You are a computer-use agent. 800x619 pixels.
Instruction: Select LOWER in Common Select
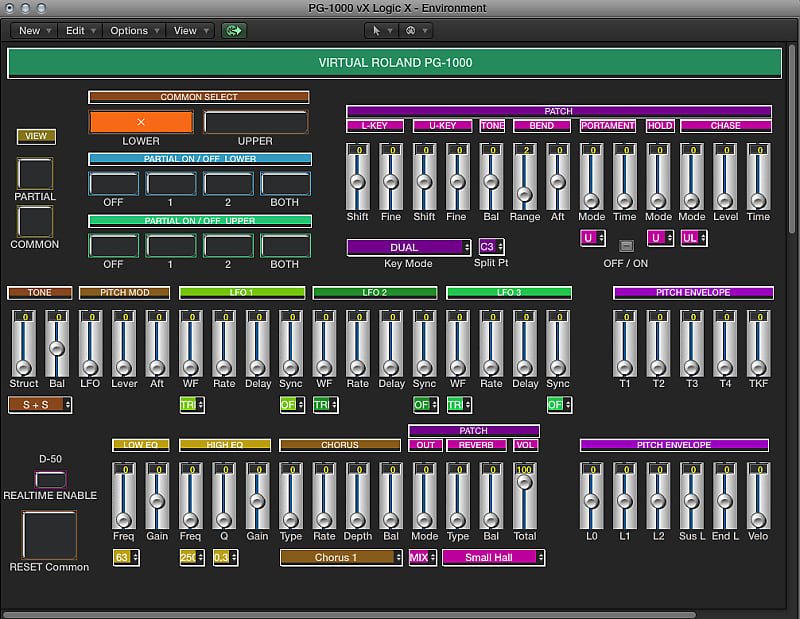142,121
